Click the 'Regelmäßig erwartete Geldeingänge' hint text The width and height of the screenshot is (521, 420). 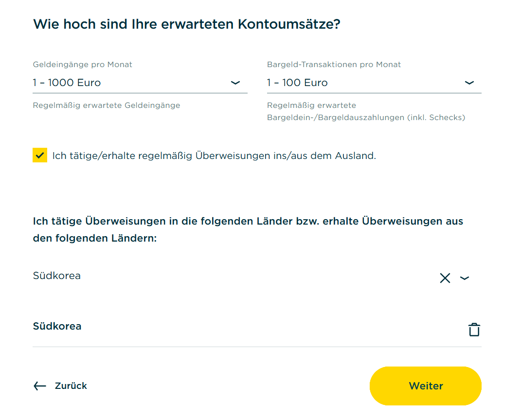click(x=107, y=105)
